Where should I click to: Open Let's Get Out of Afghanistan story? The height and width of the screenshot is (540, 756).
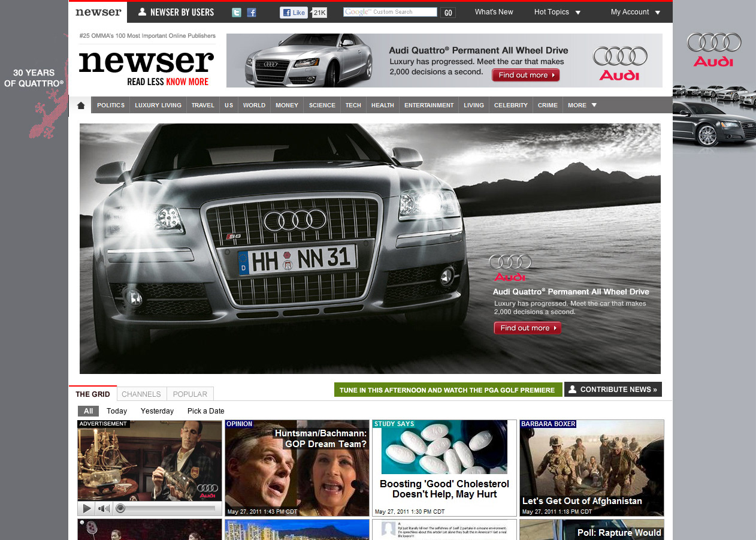tap(592, 468)
